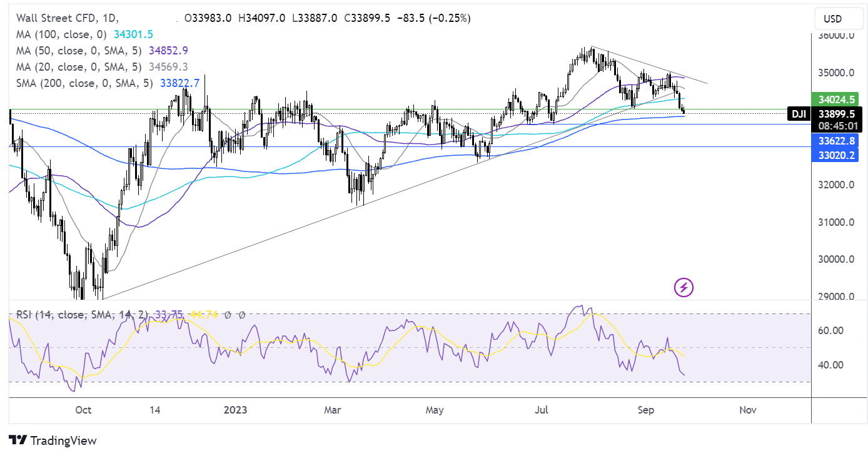Click the May label on time axis

(x=434, y=410)
